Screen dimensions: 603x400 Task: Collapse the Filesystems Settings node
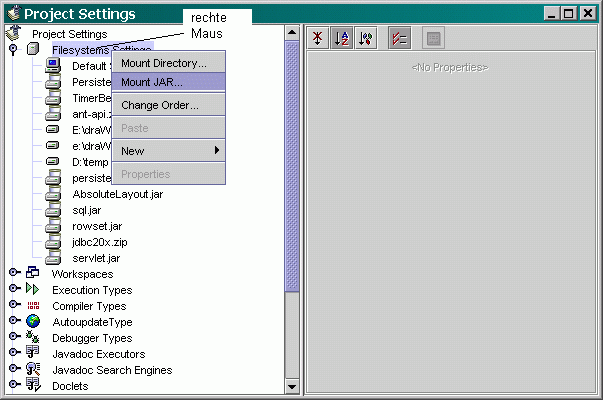coord(14,50)
